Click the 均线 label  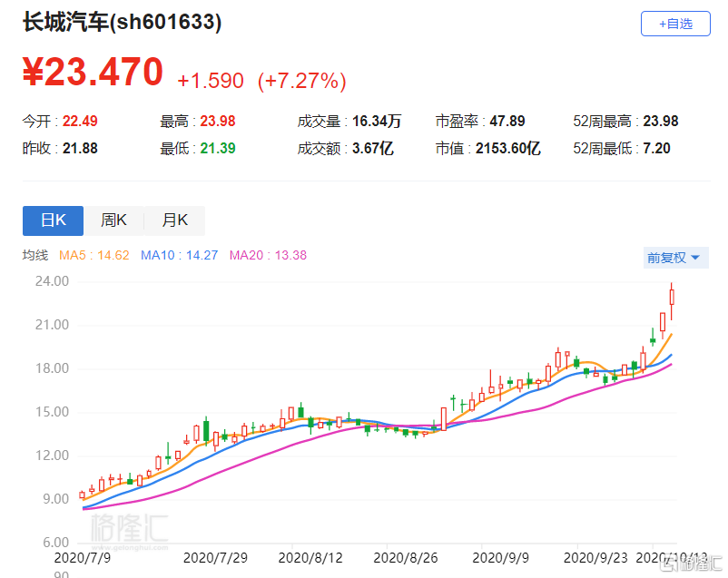tap(35, 255)
